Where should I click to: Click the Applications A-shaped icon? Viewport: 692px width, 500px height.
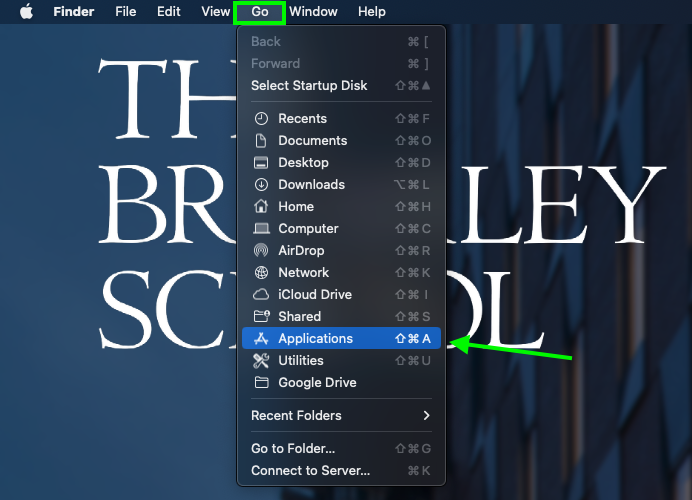point(261,338)
